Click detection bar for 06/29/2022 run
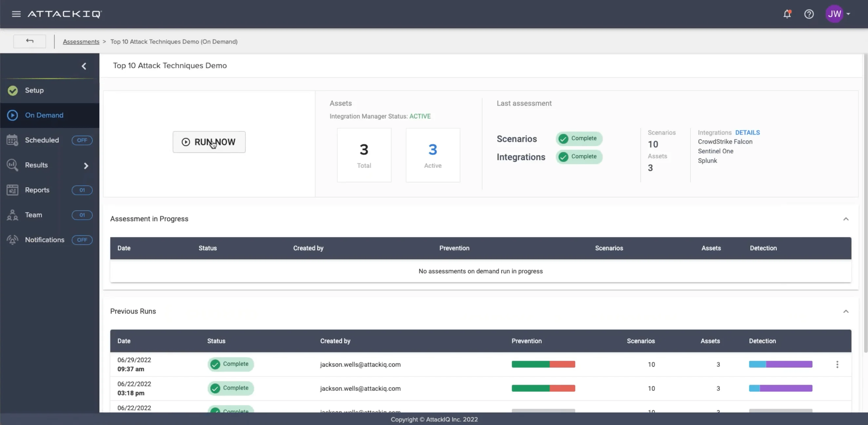868x425 pixels. tap(780, 364)
